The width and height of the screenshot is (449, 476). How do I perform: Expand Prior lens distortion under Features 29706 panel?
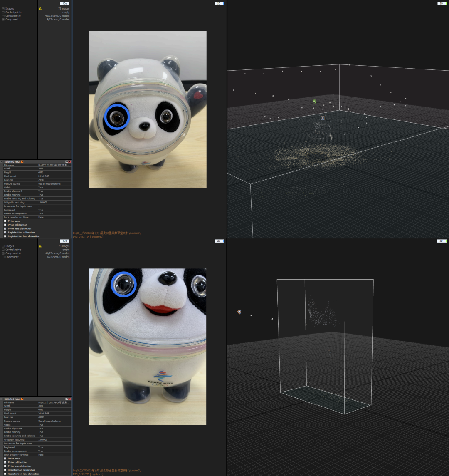5,228
